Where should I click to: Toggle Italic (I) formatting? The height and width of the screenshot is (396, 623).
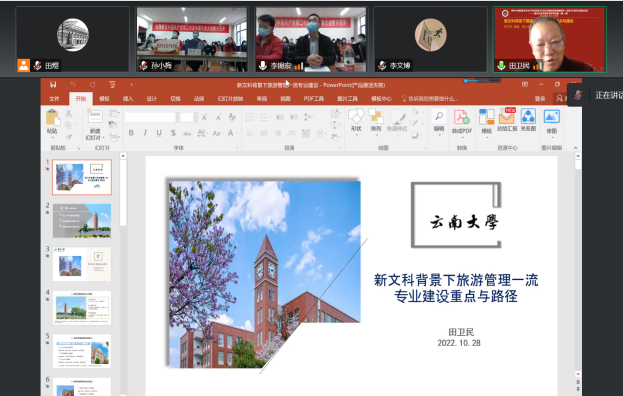pos(145,133)
